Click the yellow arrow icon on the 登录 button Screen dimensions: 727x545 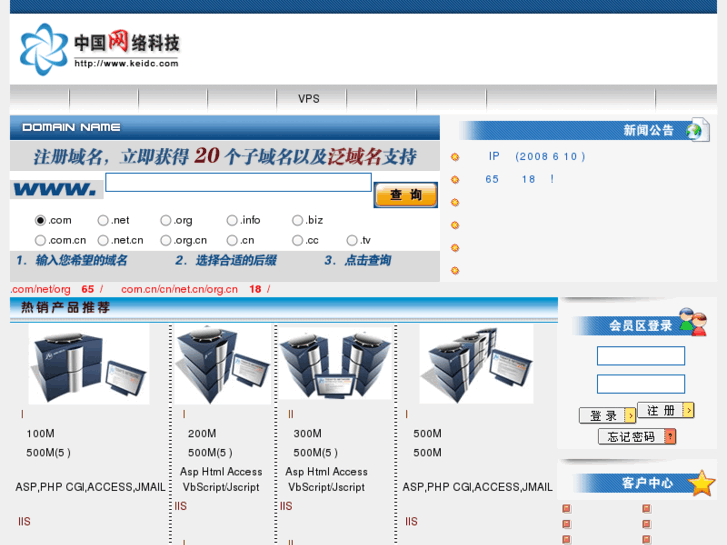point(630,416)
